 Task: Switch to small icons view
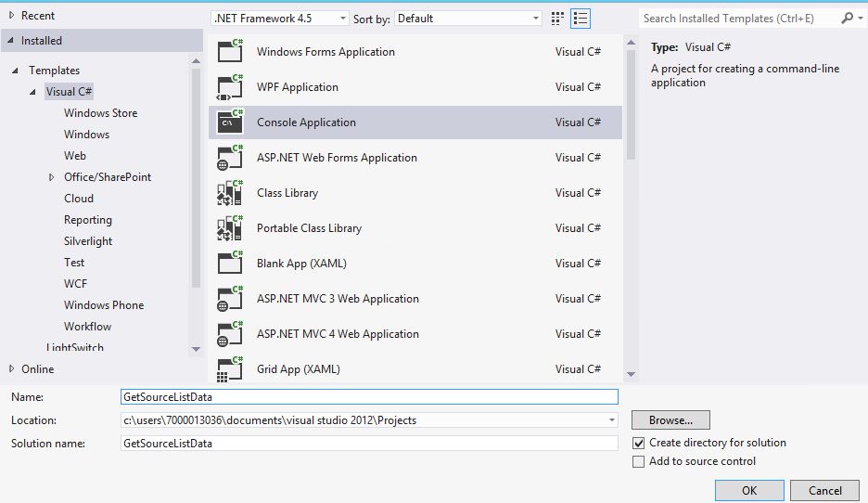(x=558, y=18)
